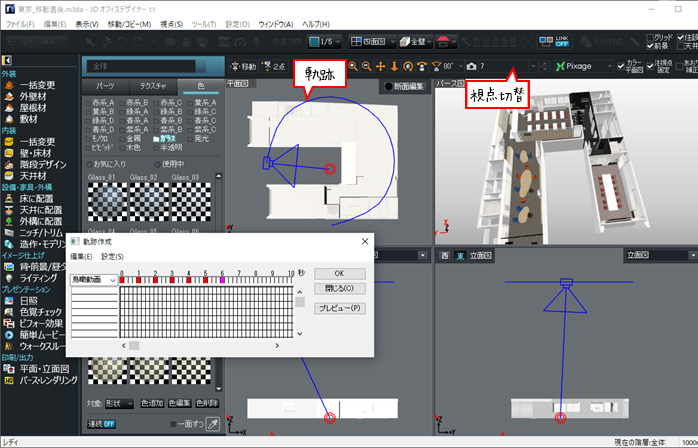Click the 色追加 add color button
This screenshot has height=448, width=698.
pos(152,403)
